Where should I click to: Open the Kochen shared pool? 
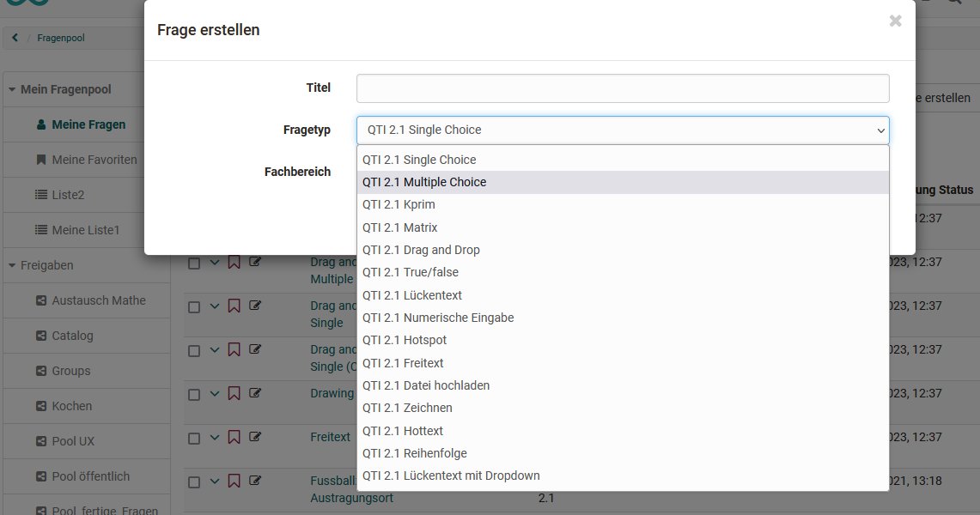[x=71, y=406]
